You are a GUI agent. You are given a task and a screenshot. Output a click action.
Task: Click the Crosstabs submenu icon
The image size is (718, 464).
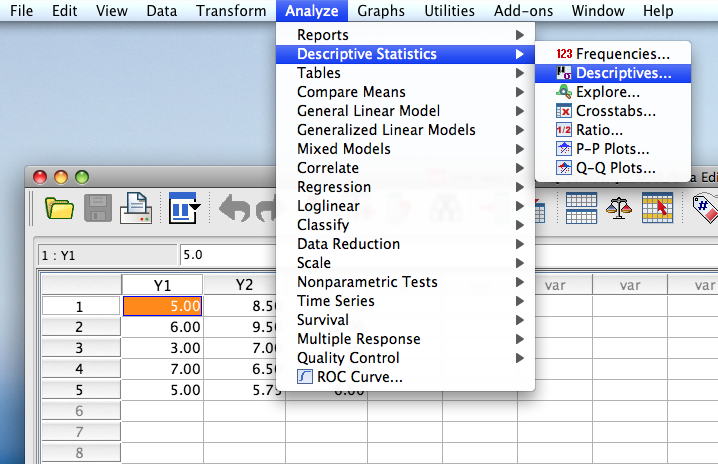(564, 111)
